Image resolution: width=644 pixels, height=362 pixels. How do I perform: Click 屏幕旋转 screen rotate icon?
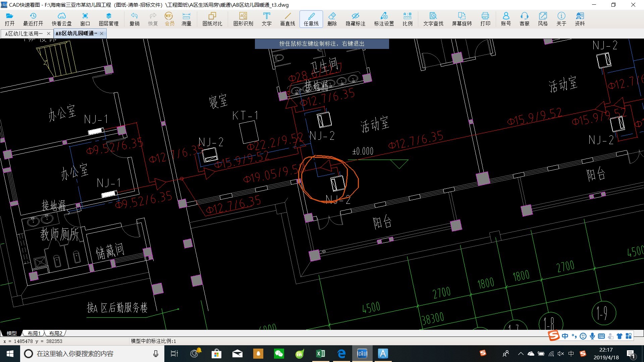point(462,19)
